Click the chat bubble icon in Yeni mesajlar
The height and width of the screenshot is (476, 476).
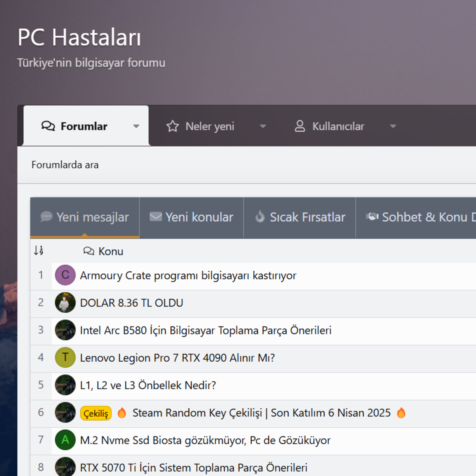[x=46, y=217]
